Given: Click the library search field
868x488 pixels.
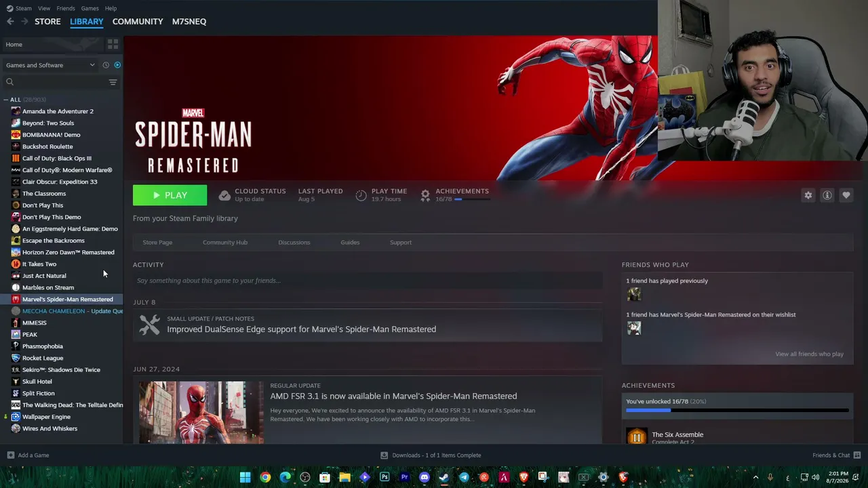Looking at the screenshot, I should coord(56,82).
